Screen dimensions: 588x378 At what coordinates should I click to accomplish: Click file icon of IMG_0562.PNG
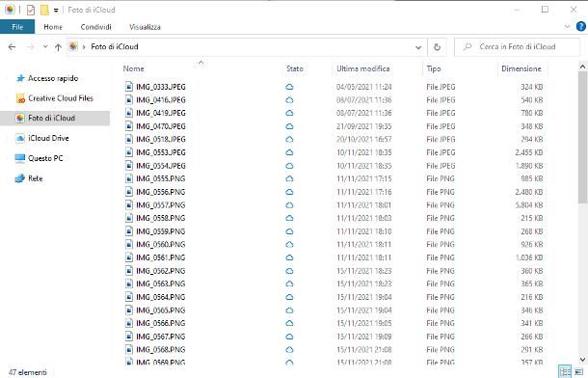point(129,271)
